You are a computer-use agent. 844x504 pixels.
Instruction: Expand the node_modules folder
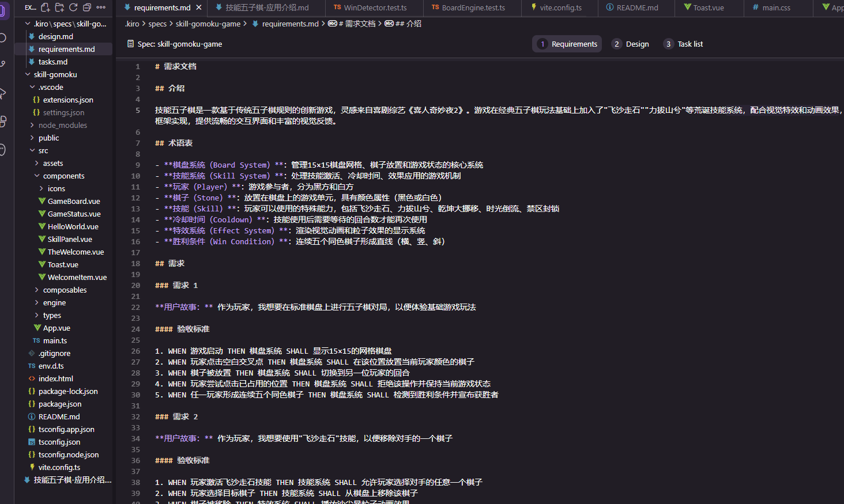click(x=62, y=125)
